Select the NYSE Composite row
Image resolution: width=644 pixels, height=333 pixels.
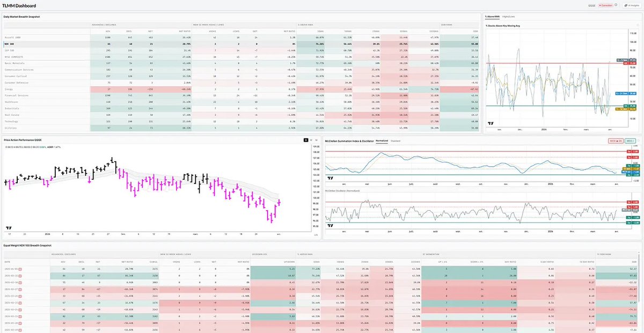click(x=241, y=56)
